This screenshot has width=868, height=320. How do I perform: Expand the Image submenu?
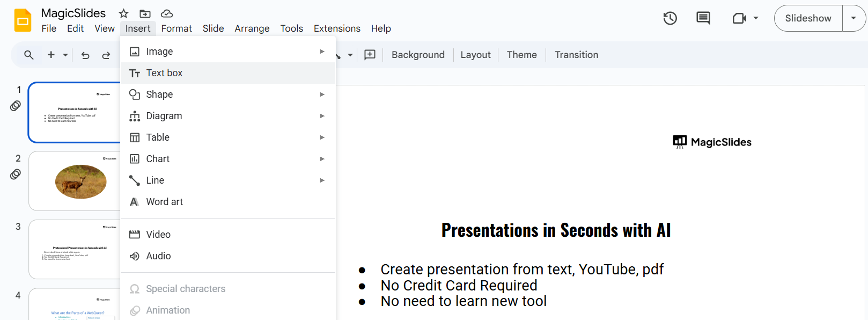322,52
